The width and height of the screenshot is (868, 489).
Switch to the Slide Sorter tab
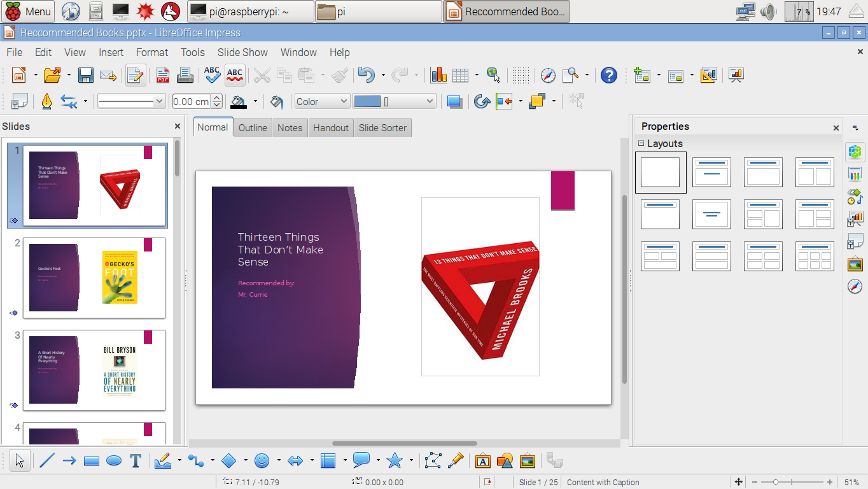click(x=382, y=127)
